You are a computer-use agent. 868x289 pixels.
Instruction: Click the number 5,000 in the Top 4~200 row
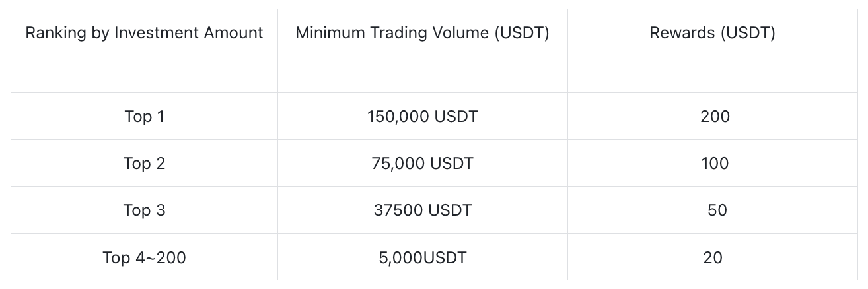tap(400, 257)
